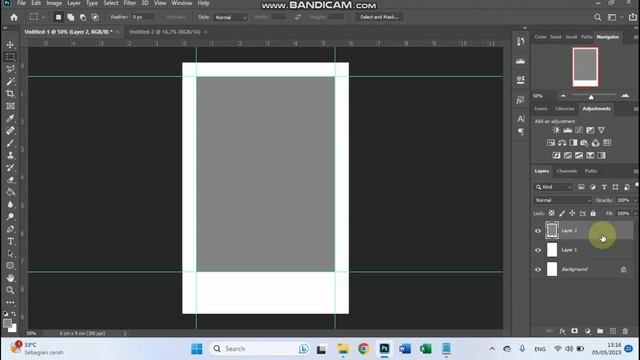Viewport: 640px width, 360px height.
Task: Click the Feather input field
Action: 143,17
